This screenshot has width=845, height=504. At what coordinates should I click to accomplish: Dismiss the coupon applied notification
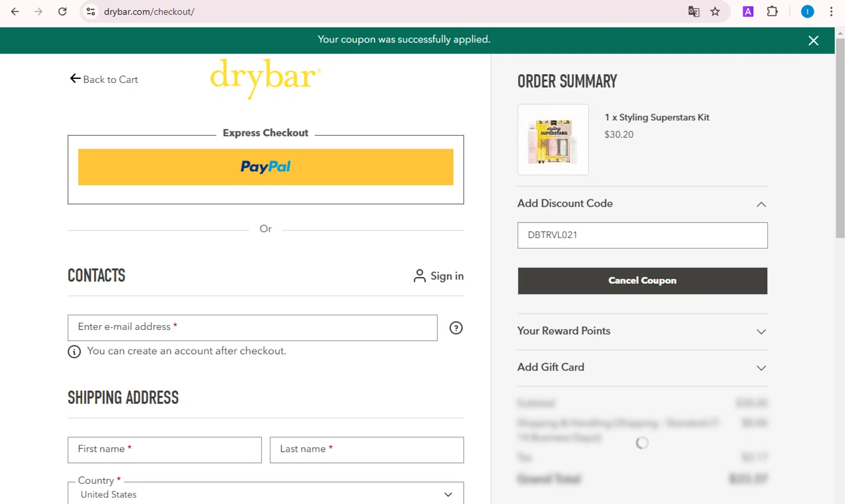(813, 41)
